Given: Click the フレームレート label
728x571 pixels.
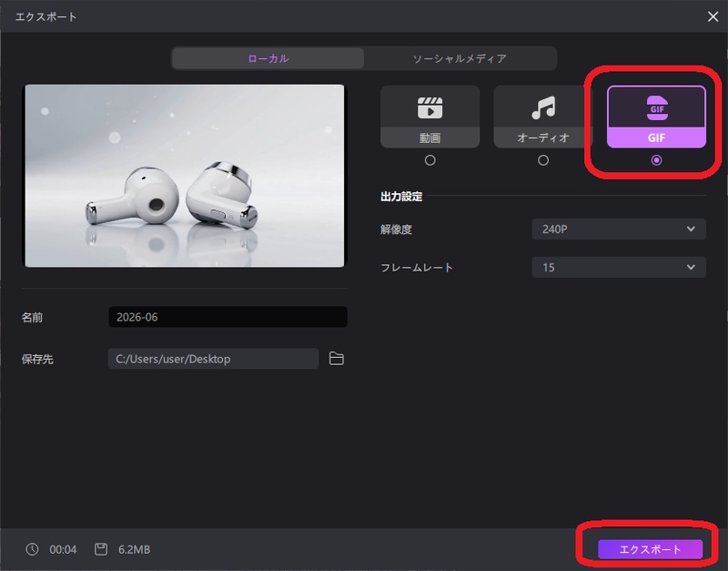Looking at the screenshot, I should 417,268.
